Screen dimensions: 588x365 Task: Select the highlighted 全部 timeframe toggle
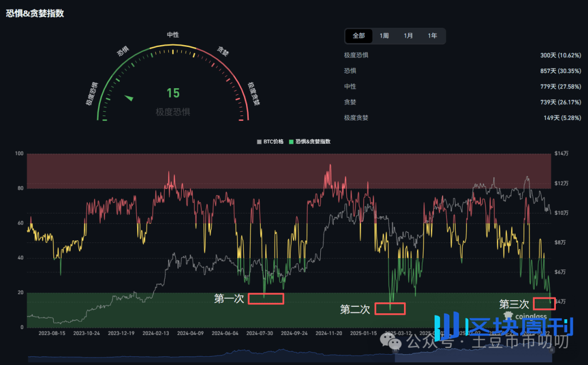pyautogui.click(x=359, y=35)
